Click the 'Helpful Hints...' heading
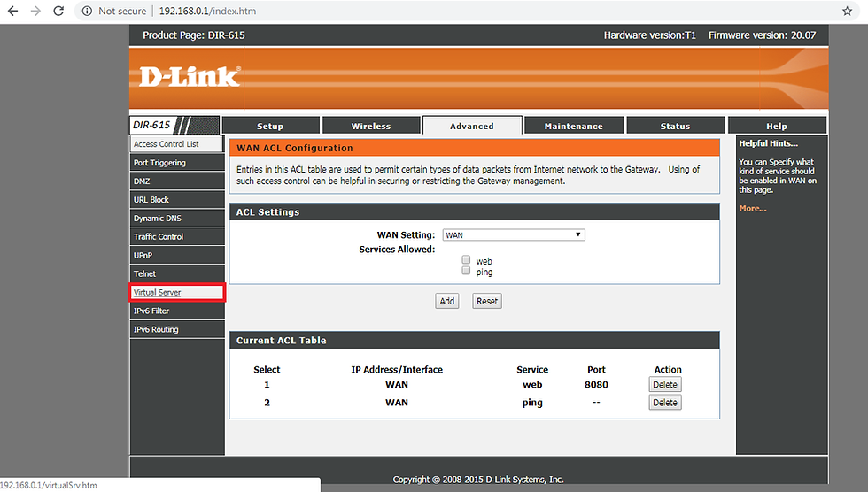This screenshot has height=492, width=868. (769, 143)
